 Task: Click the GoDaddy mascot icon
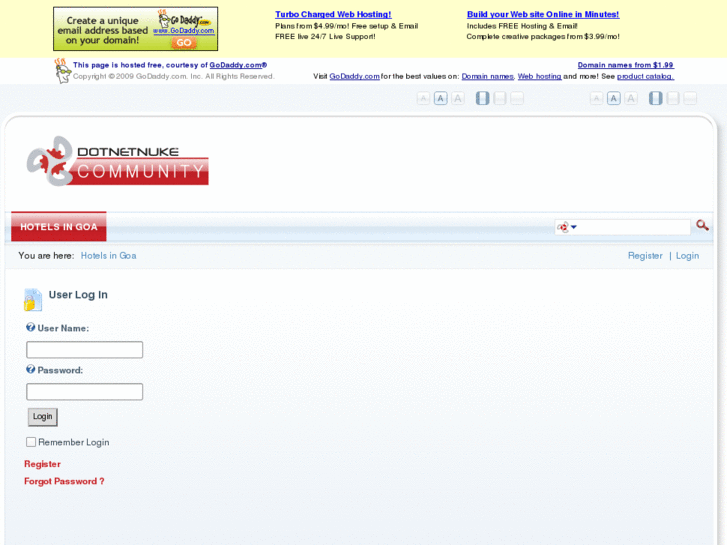[62, 71]
